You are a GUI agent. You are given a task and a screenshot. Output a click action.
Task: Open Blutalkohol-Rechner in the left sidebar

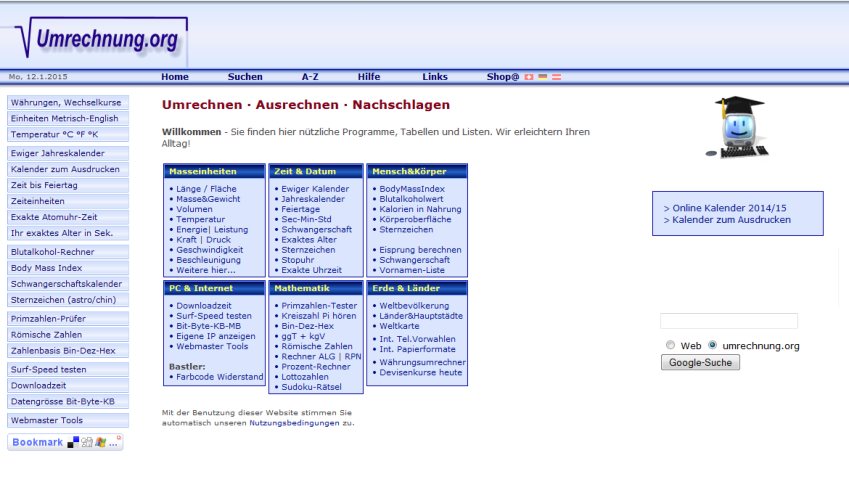click(x=52, y=252)
